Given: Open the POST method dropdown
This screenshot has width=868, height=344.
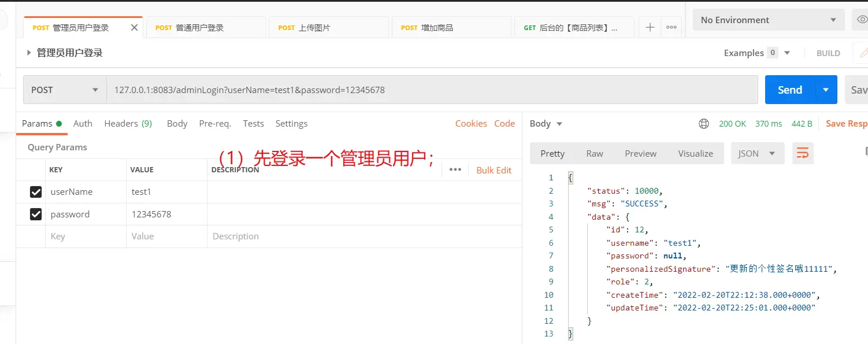Looking at the screenshot, I should 65,90.
